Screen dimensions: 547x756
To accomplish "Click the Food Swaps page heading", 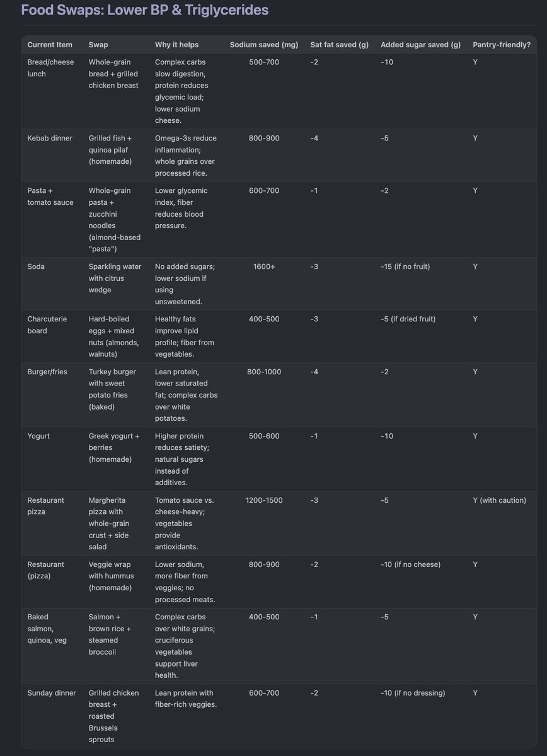I will pyautogui.click(x=144, y=10).
